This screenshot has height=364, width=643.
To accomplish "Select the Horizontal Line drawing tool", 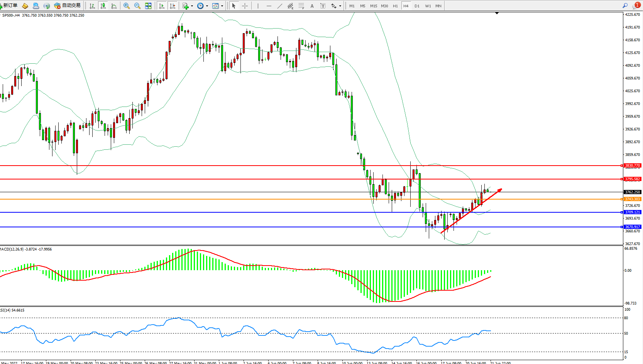I will pos(269,6).
